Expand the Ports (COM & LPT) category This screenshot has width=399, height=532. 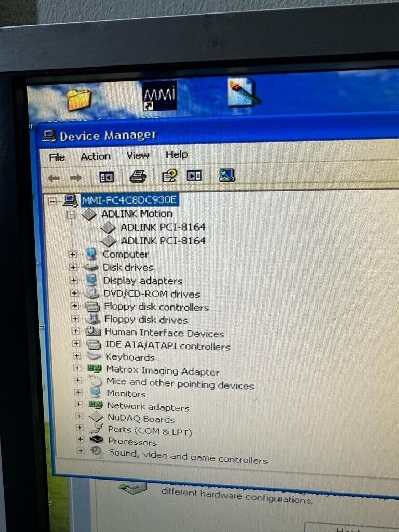(x=79, y=428)
